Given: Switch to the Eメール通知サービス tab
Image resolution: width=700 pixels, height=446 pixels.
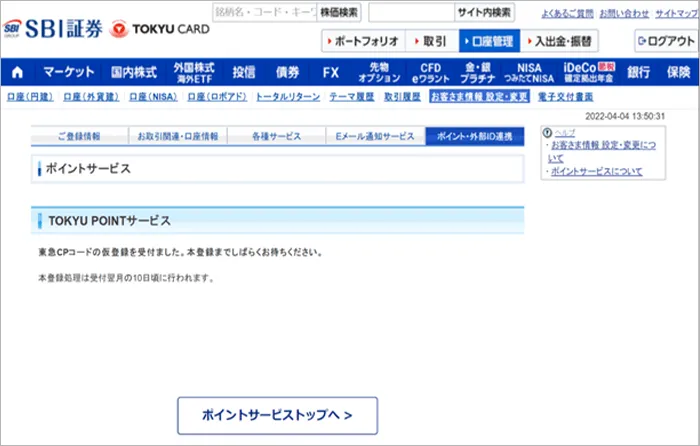Looking at the screenshot, I should 375,136.
